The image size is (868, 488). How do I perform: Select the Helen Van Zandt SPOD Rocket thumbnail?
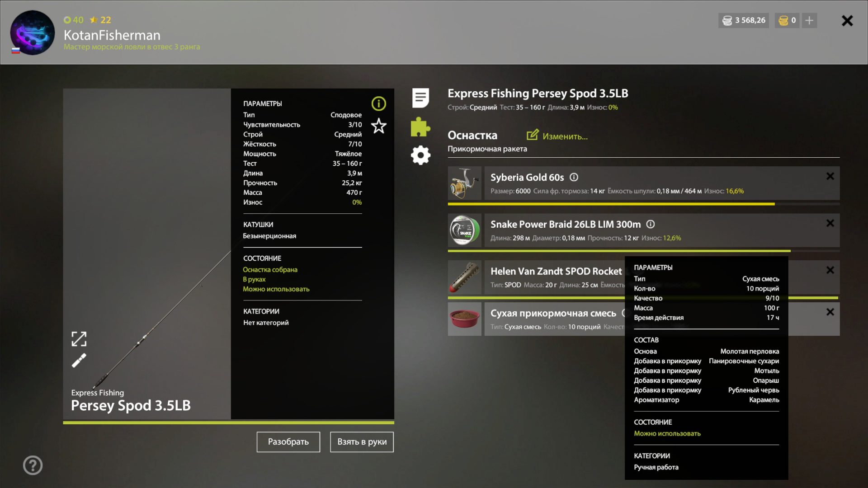pyautogui.click(x=465, y=277)
